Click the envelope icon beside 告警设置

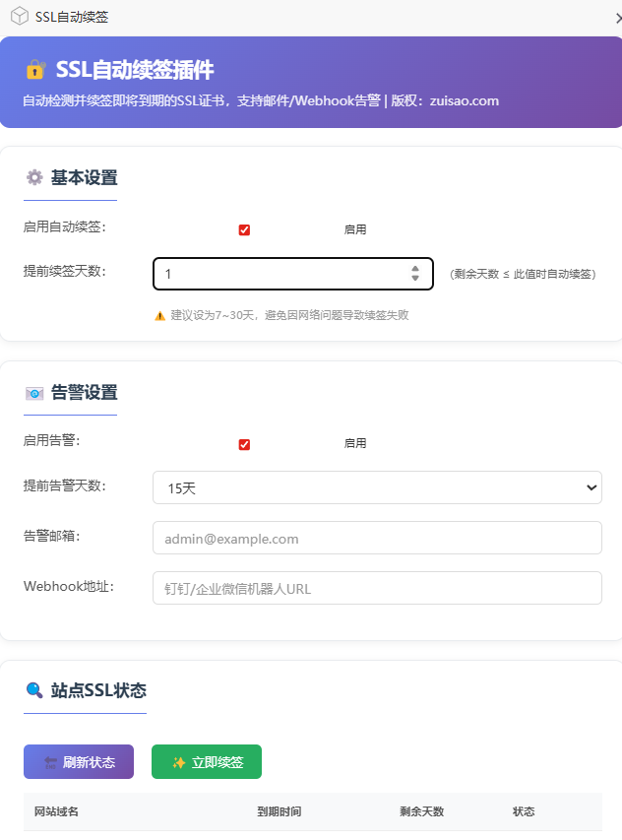click(x=34, y=393)
